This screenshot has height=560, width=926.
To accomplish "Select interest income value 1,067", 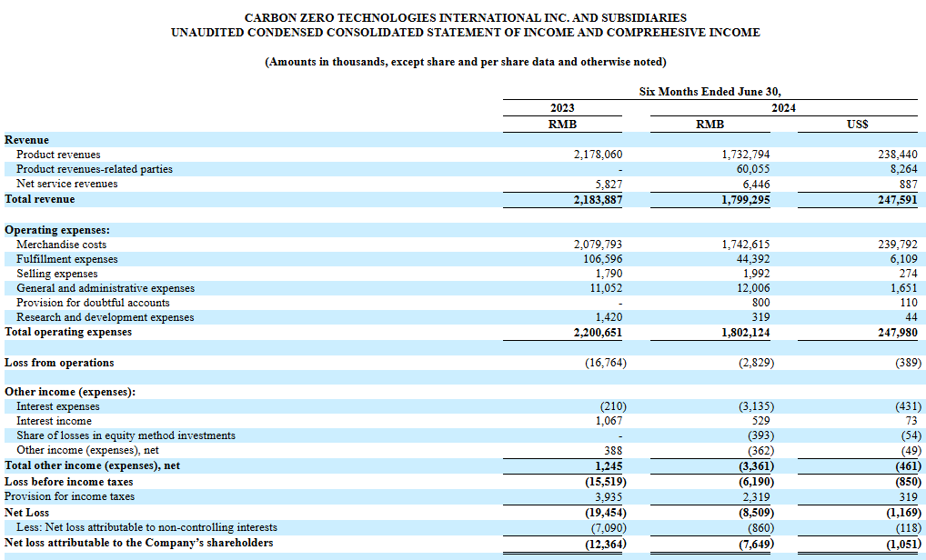I will [609, 421].
